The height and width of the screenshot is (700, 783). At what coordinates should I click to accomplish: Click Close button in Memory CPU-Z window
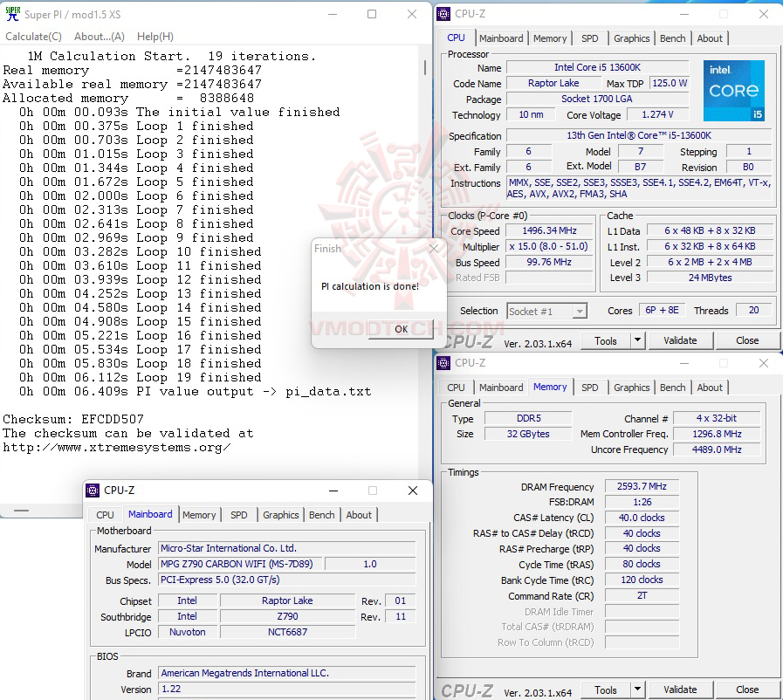click(x=747, y=690)
